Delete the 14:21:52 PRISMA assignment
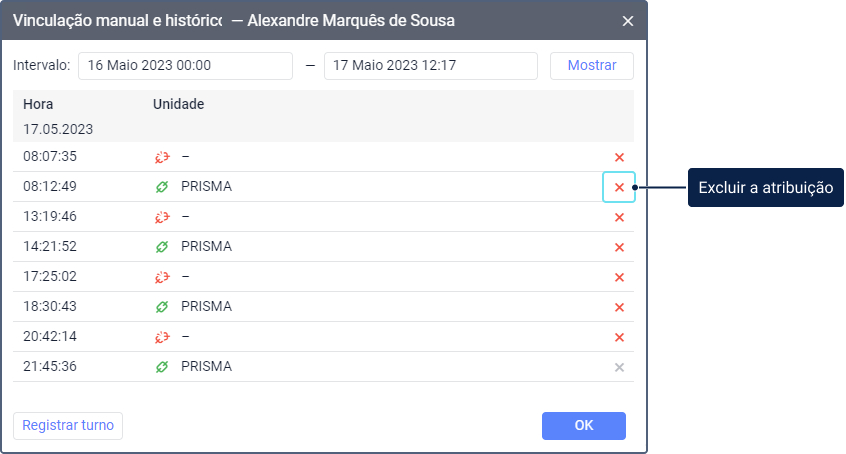 619,247
